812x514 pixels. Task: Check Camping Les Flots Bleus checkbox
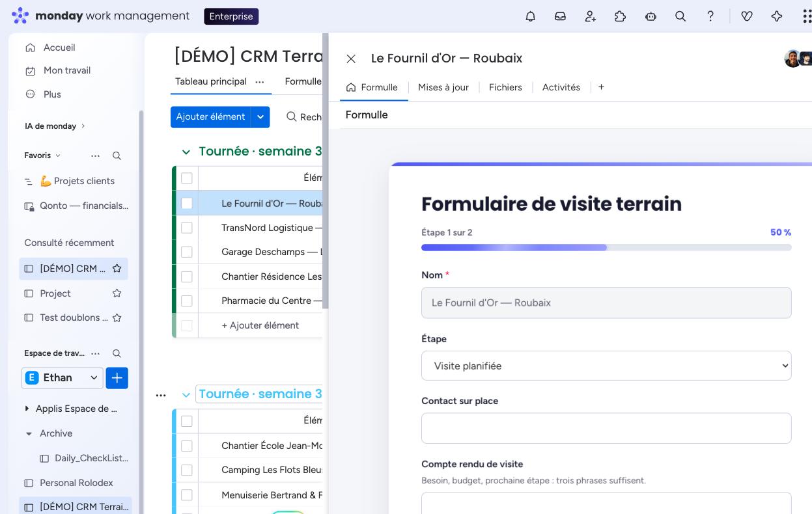(187, 470)
